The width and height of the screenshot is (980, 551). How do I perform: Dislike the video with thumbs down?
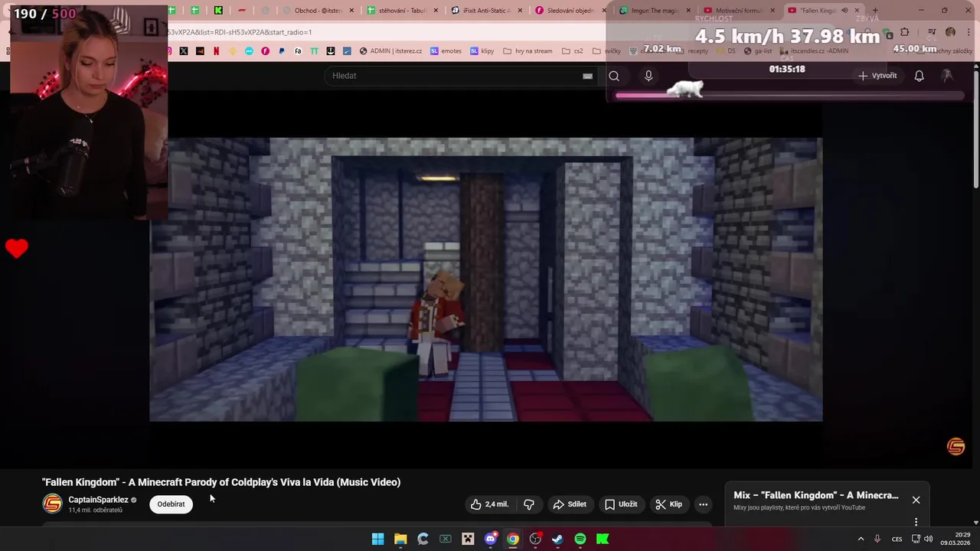click(x=529, y=504)
